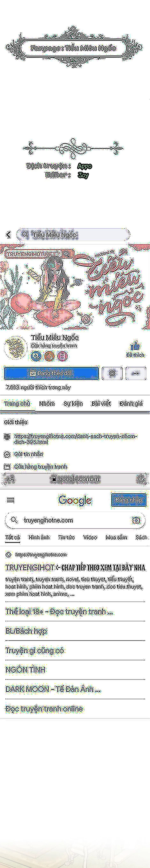Switch to the Nhóm tab
Viewport: 150px width, 868px height.
(x=47, y=403)
